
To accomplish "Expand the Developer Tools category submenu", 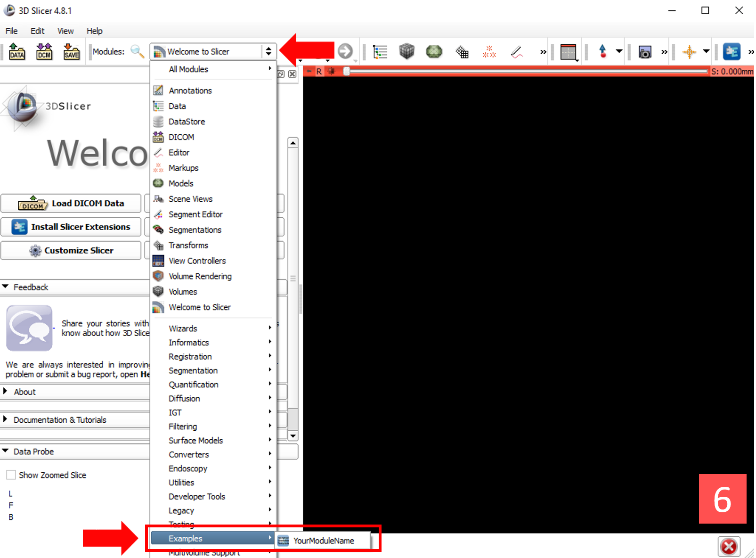I will tap(213, 497).
